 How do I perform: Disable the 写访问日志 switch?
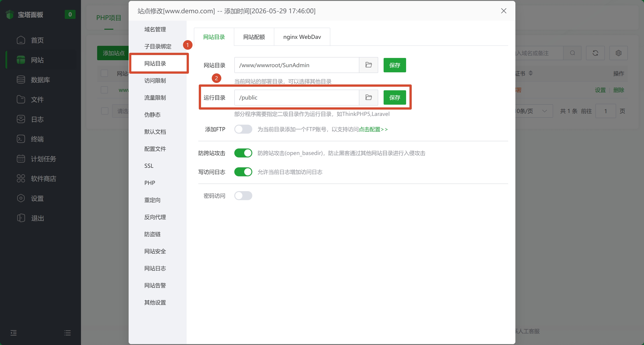pos(243,172)
